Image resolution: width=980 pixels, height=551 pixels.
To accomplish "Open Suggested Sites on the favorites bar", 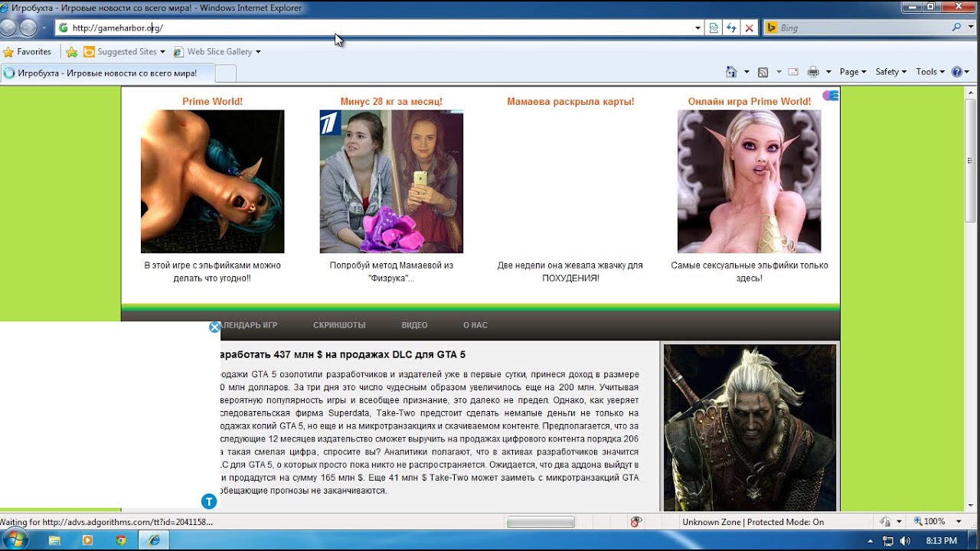I will 124,52.
